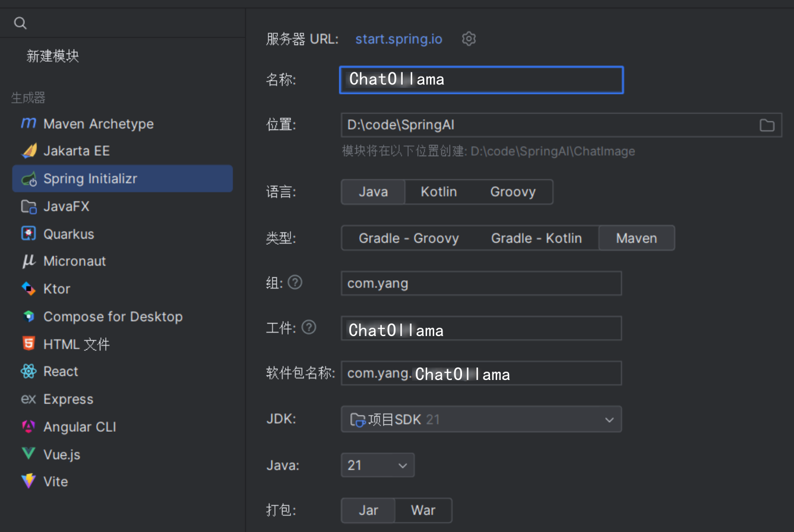This screenshot has height=532, width=794.
Task: Click the 名称 name input field
Action: click(482, 80)
